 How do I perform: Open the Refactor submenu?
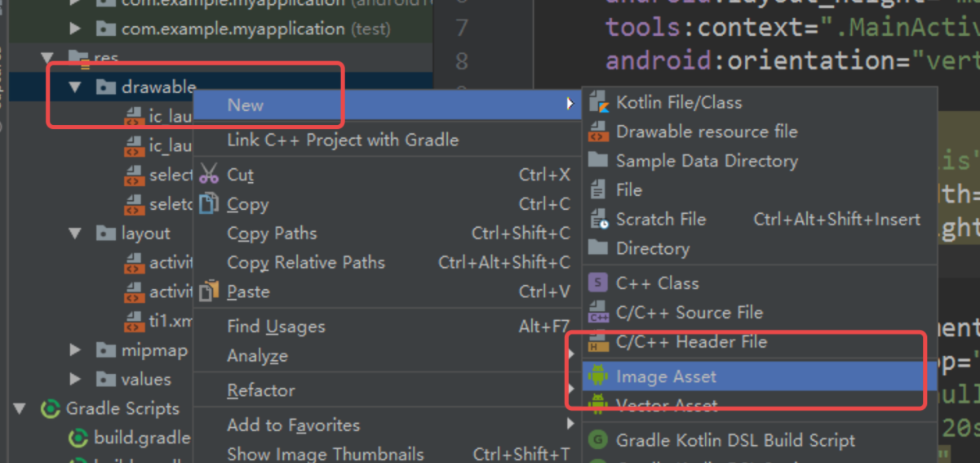[261, 390]
